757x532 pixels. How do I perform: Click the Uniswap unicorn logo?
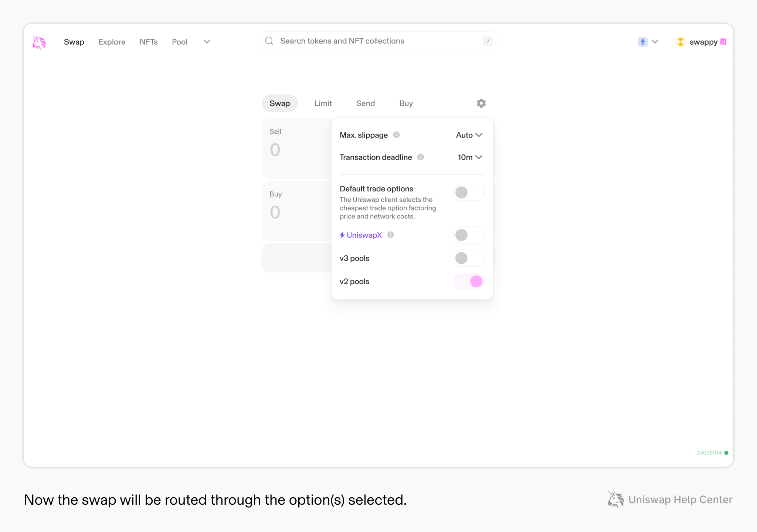[39, 42]
